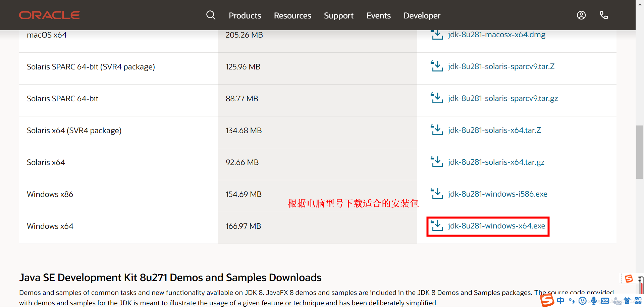
Task: Open the Developer menu
Action: [422, 16]
